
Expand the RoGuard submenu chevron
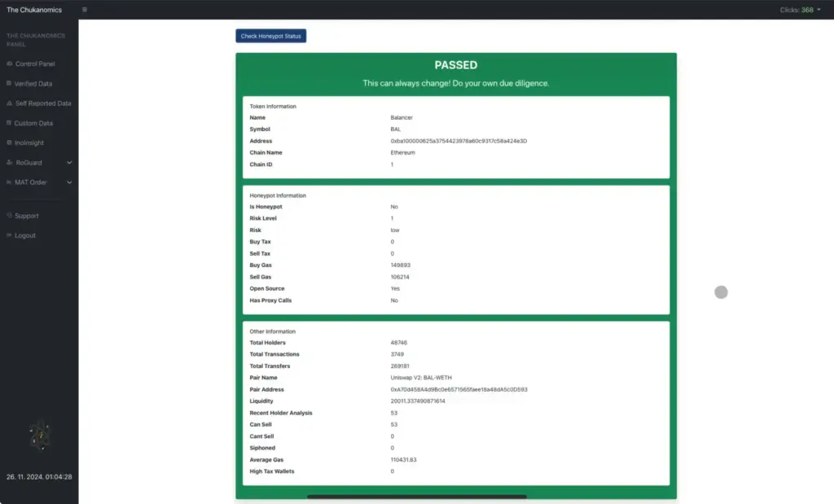pos(70,162)
